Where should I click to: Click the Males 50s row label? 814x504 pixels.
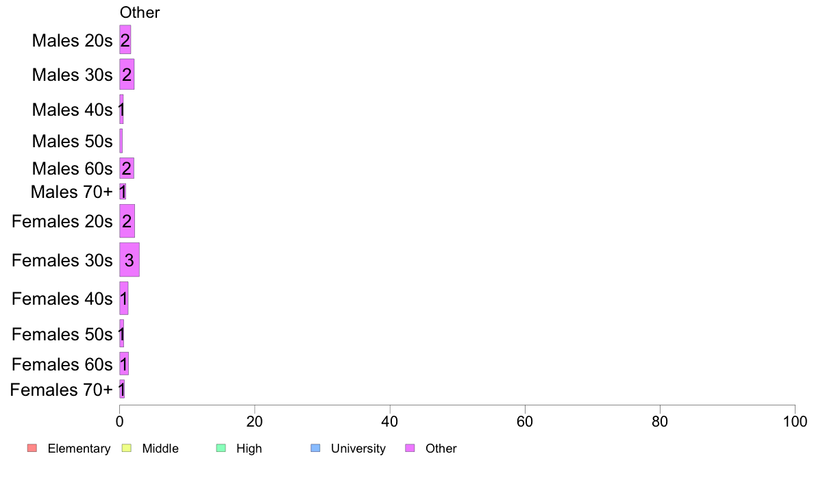[72, 141]
